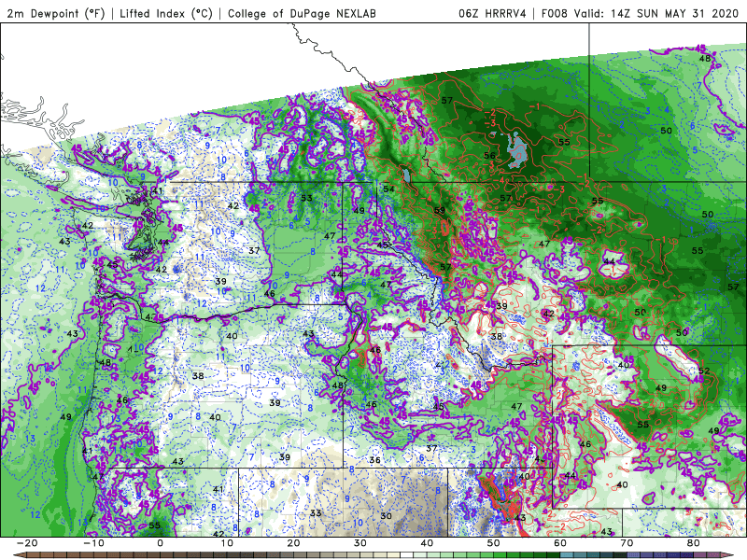
Task: Click the dewpoint value '56' near the lake
Action: coord(489,155)
